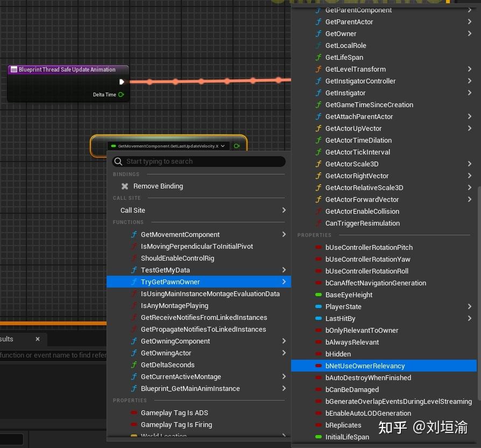The width and height of the screenshot is (481, 448).
Task: Click Remove Binding under Bindings
Action: coord(158,186)
